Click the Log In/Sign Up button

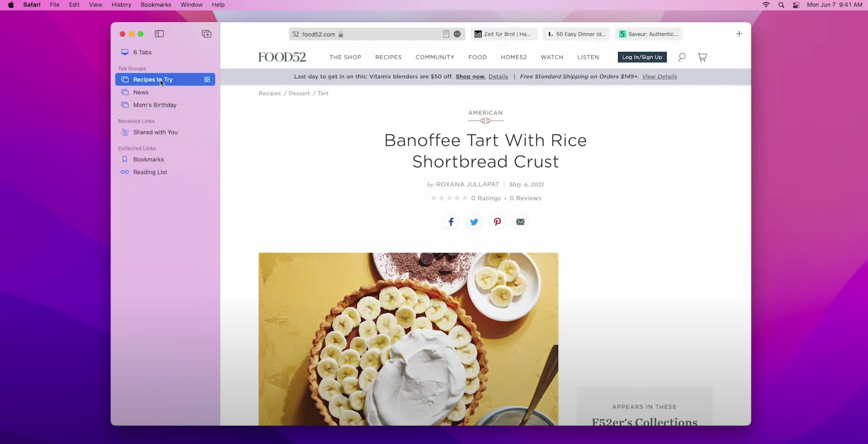tap(642, 57)
